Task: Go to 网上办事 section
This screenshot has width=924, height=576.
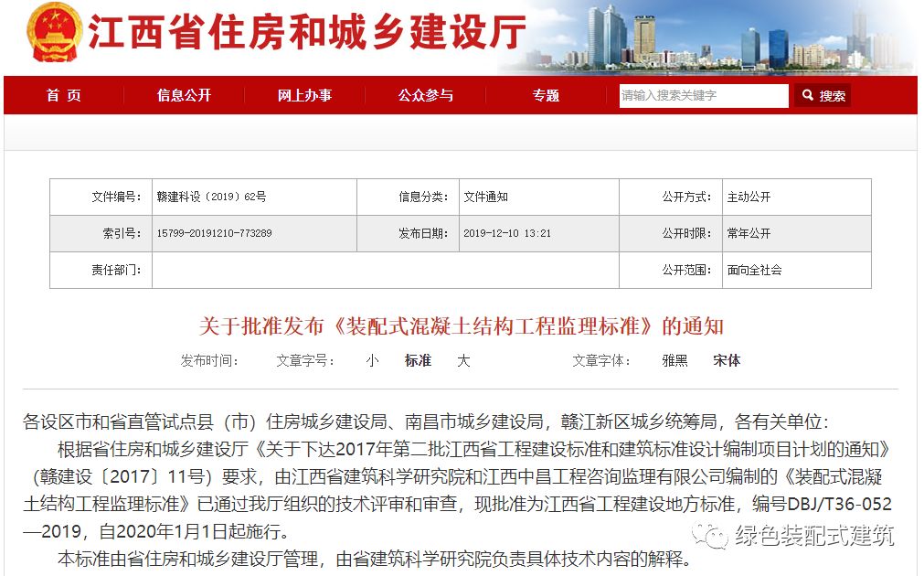Action: tap(304, 95)
